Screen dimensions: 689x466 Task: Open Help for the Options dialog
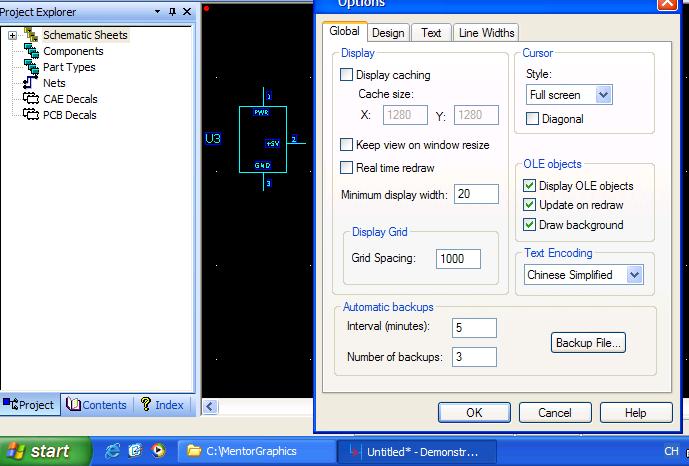(636, 413)
